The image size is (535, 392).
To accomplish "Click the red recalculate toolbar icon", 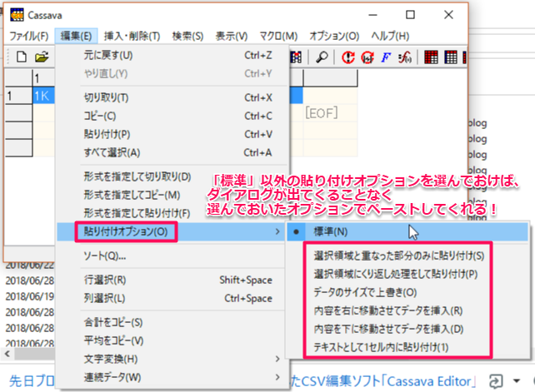I will click(348, 57).
